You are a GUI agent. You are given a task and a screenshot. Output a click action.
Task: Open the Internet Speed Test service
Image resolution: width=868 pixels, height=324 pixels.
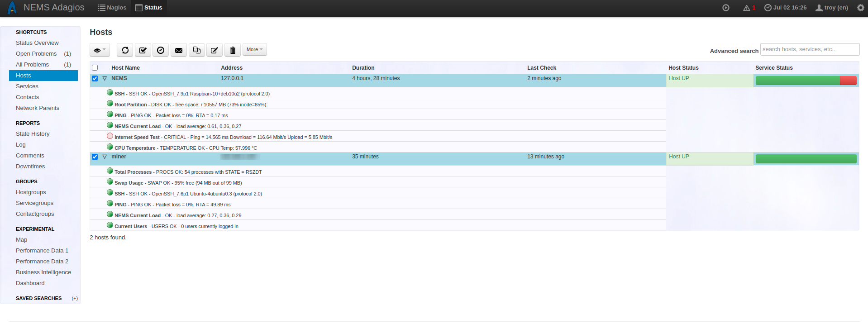[137, 137]
